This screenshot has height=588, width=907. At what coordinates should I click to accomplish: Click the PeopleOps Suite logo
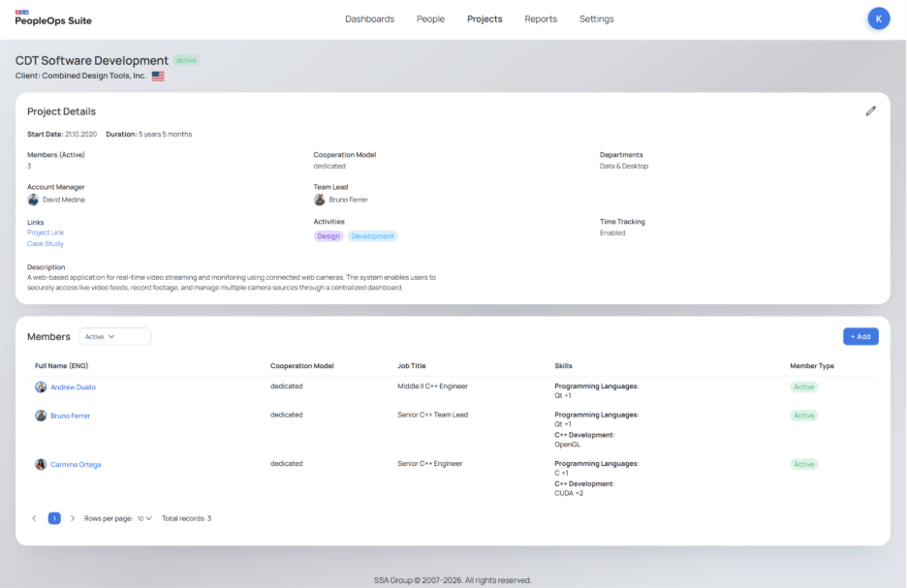(x=53, y=19)
